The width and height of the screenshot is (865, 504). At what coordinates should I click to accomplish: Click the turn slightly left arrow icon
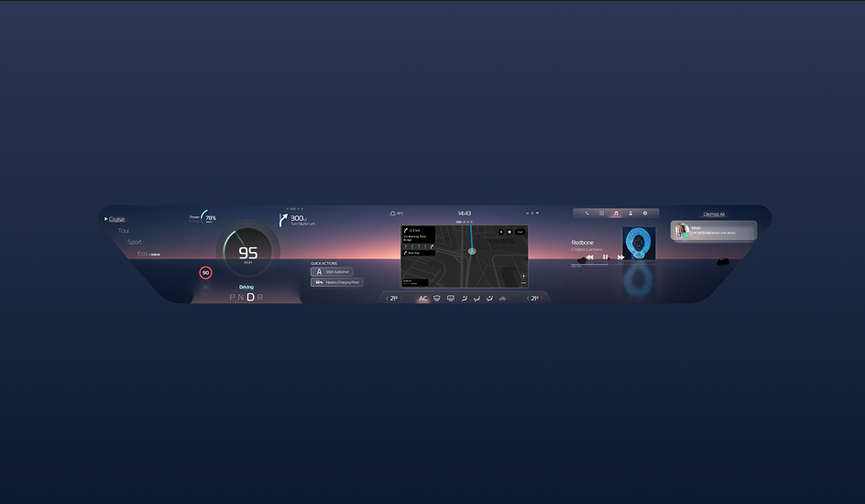pyautogui.click(x=283, y=220)
